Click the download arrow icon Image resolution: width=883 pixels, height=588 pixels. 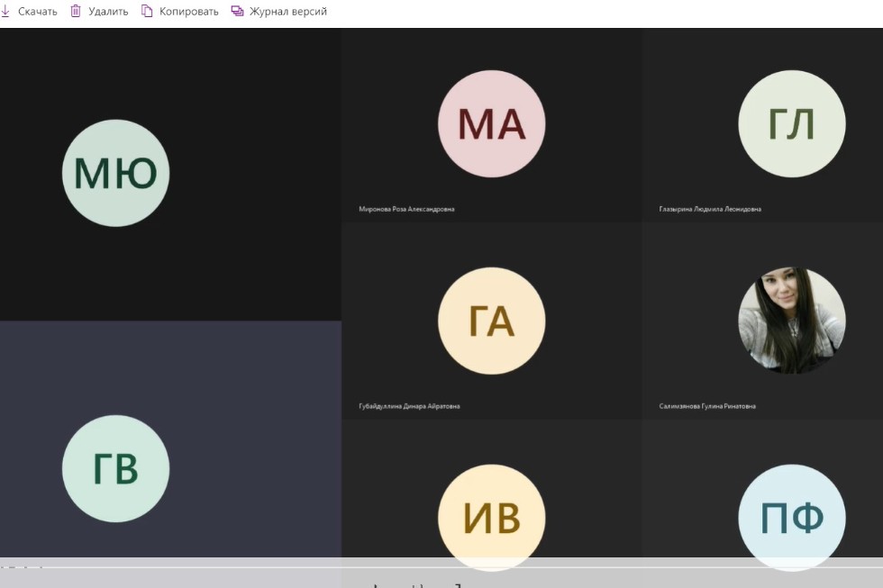(5, 12)
